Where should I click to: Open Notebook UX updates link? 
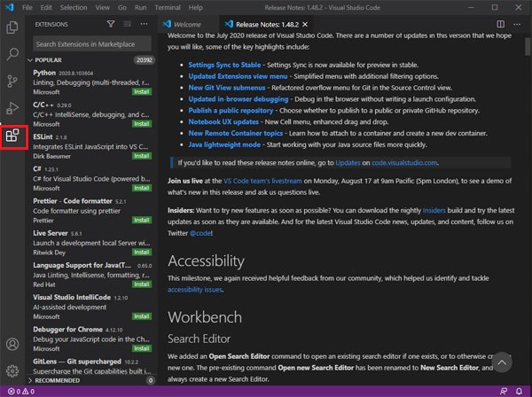point(223,121)
